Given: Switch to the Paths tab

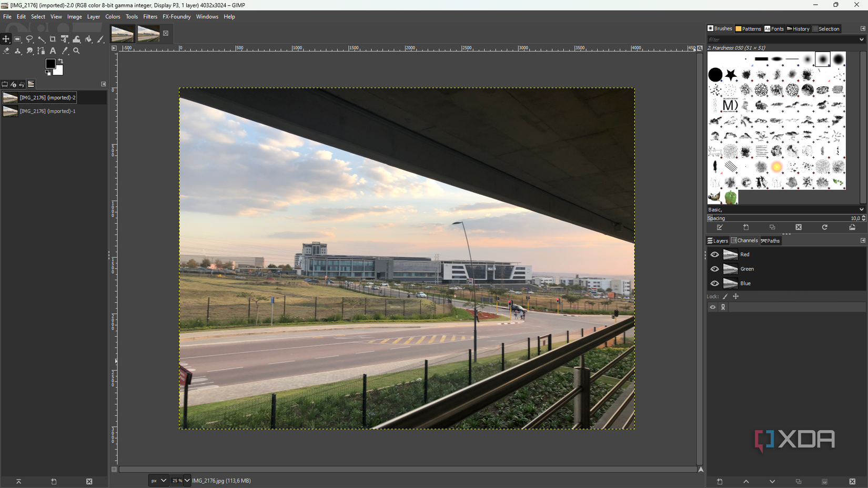Looking at the screenshot, I should [770, 240].
